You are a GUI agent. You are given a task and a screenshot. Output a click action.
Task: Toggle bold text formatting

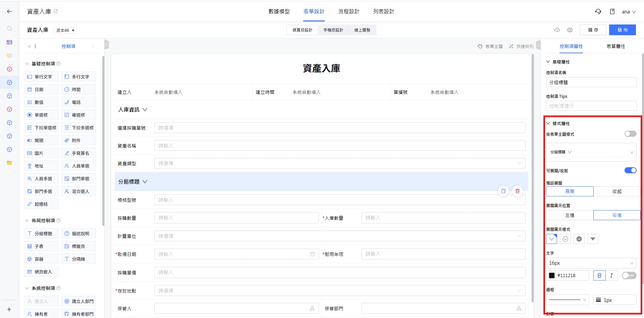coord(599,275)
